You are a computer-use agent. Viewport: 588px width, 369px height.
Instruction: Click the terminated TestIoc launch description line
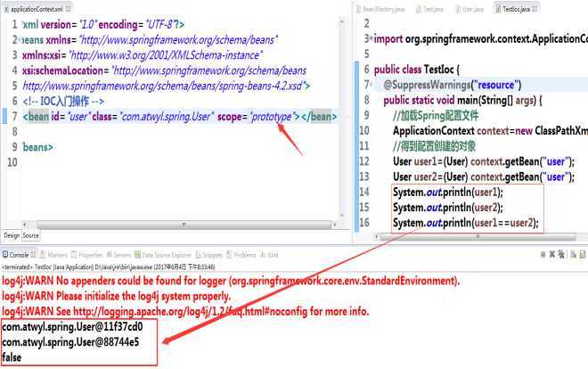(109, 267)
